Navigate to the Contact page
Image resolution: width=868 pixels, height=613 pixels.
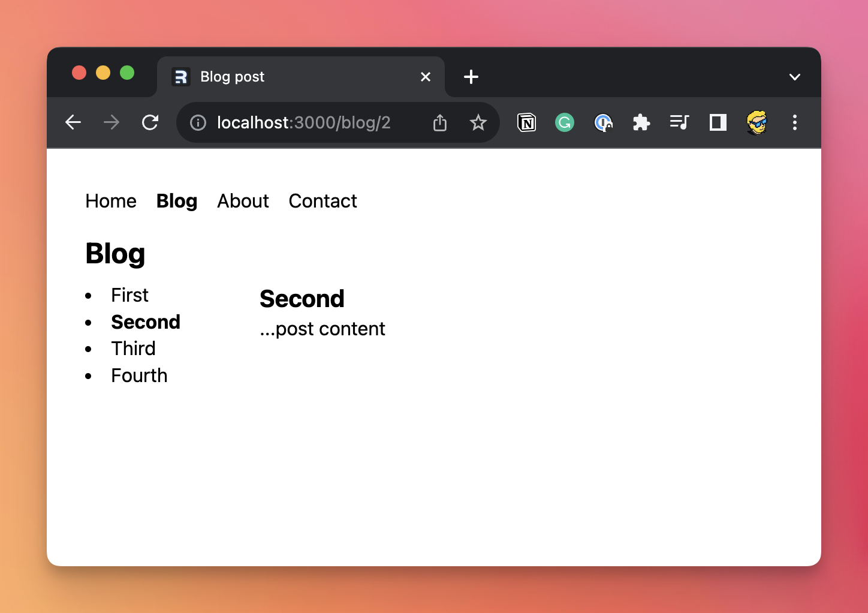pos(323,201)
